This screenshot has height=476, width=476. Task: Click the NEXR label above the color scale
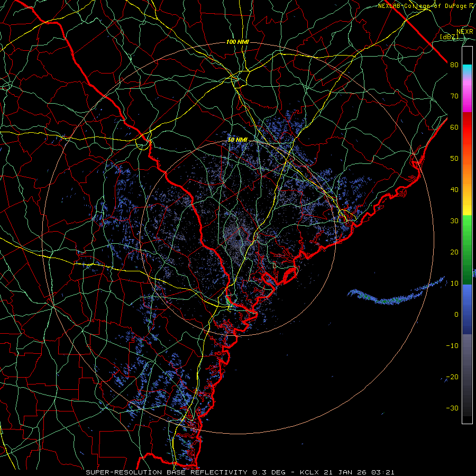pyautogui.click(x=465, y=32)
